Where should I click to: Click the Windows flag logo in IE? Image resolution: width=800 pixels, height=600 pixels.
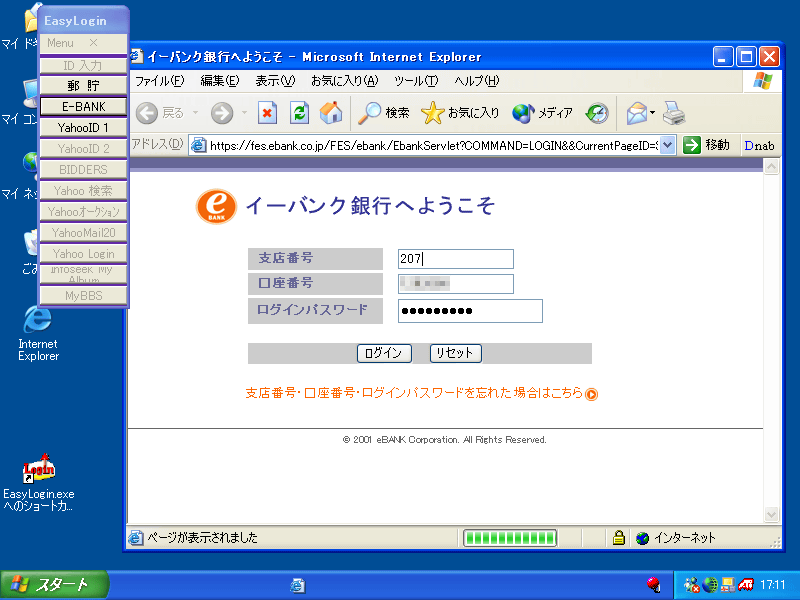tap(763, 81)
